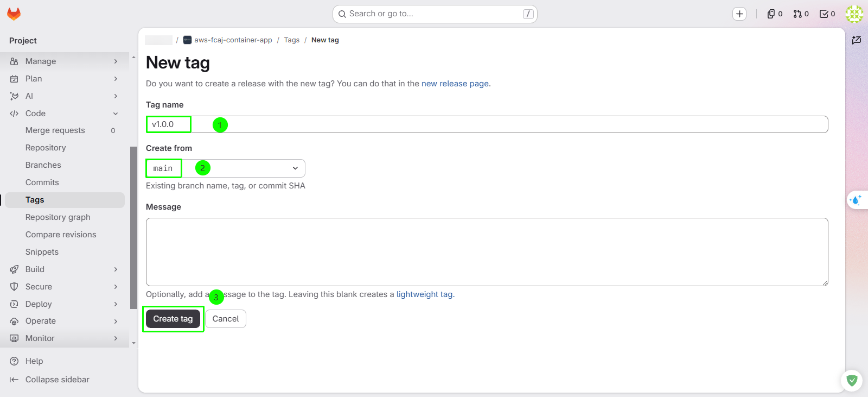Cancel tag creation
The height and width of the screenshot is (397, 868).
tap(226, 319)
